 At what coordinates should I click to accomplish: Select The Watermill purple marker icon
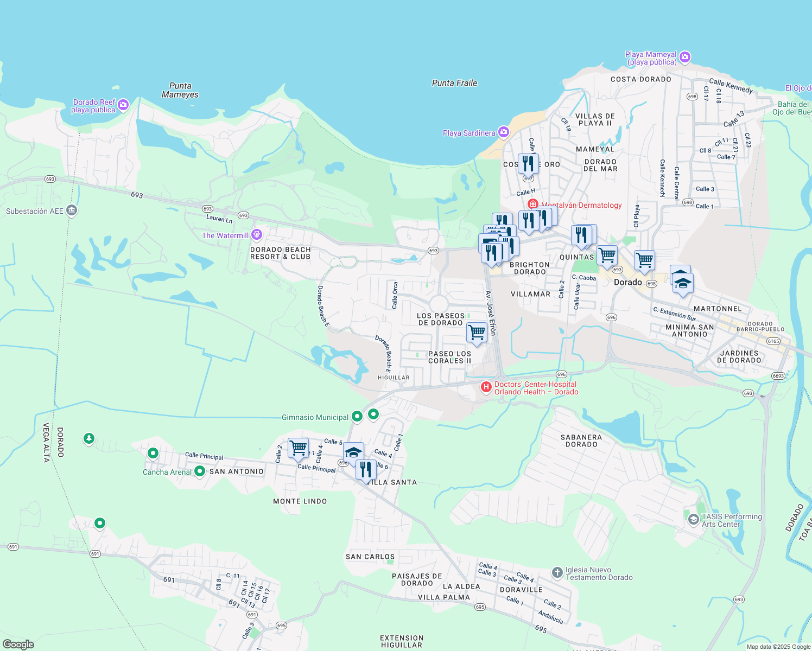pos(257,235)
